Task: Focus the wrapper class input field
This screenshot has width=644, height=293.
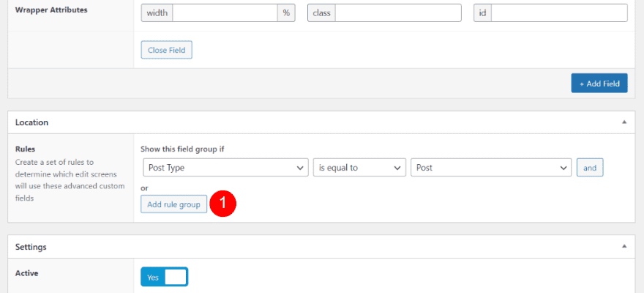Action: [398, 13]
